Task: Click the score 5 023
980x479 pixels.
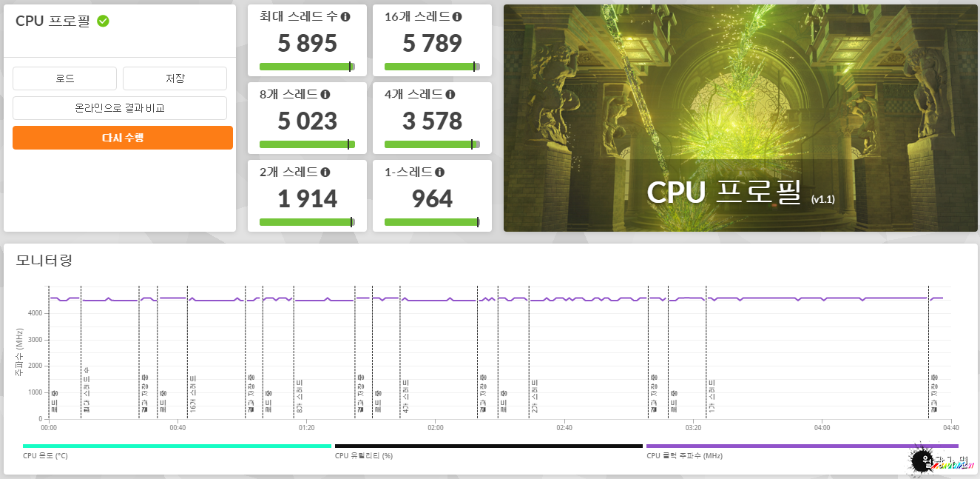Action: pyautogui.click(x=307, y=121)
